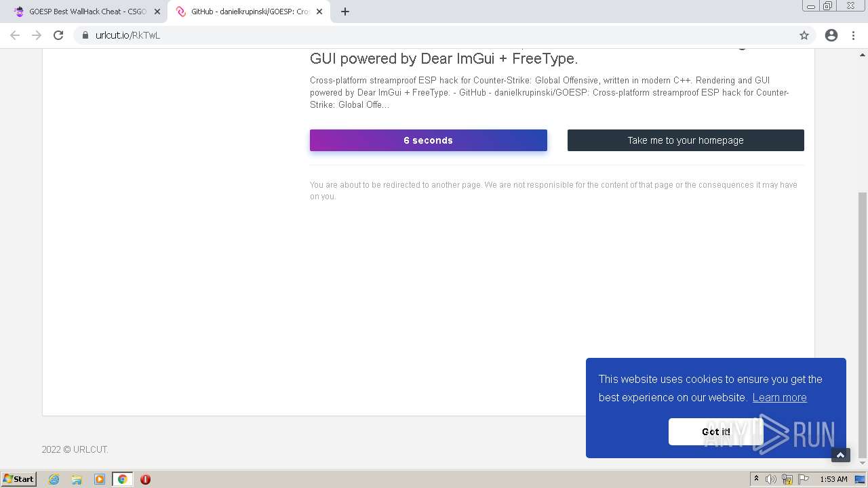The image size is (868, 488).
Task: Close the GitHub danielkrupinski tab
Action: (x=319, y=12)
